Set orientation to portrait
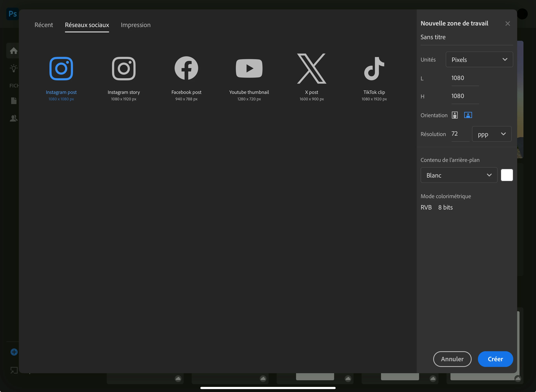536x392 pixels. tap(455, 115)
